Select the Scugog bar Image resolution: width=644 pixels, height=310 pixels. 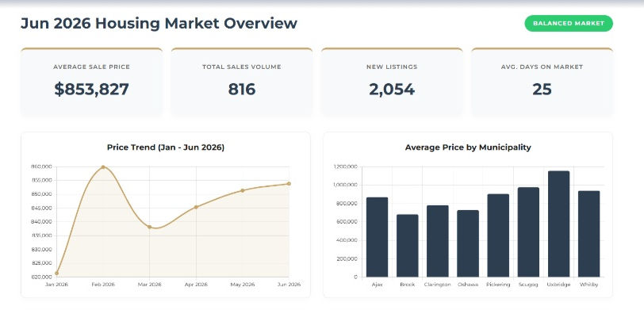pyautogui.click(x=528, y=232)
